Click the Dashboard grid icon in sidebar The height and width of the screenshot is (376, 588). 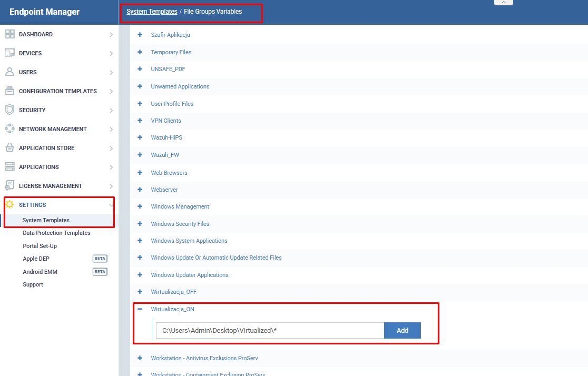click(x=9, y=34)
